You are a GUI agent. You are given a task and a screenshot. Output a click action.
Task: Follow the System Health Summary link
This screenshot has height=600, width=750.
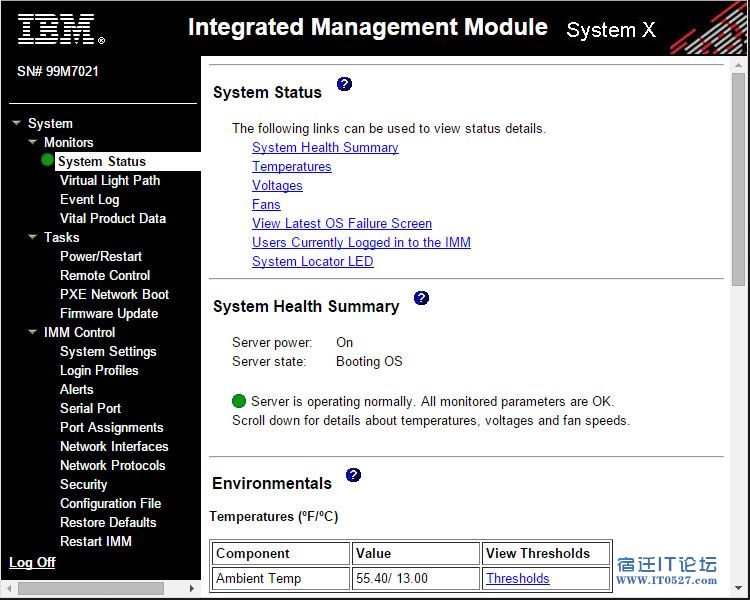point(325,147)
